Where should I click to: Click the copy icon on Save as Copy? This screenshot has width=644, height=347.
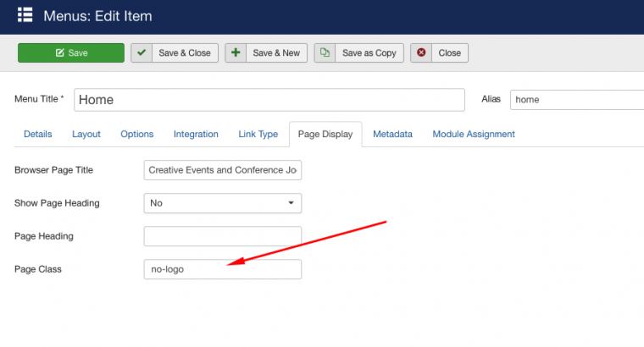(325, 52)
